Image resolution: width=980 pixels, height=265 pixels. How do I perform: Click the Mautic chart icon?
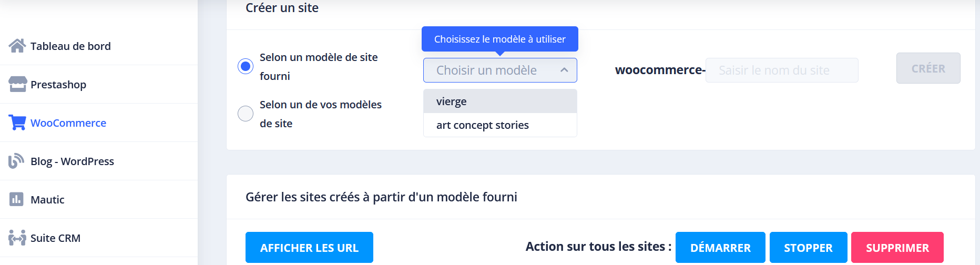tap(16, 199)
